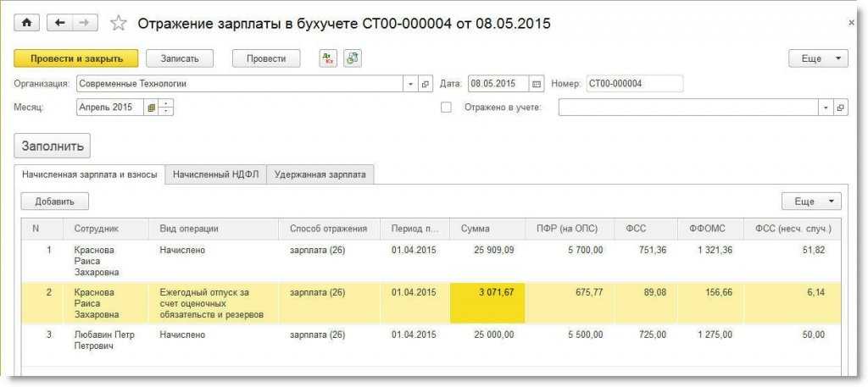
Task: Switch to Начисленный НДФЛ tab
Action: click(x=215, y=174)
